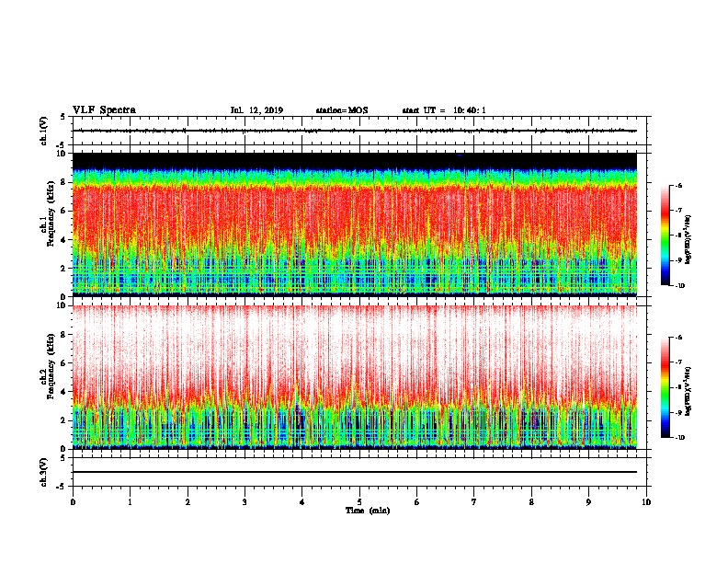
Task: Click the ch.1(V) waveform axis label
Action: tap(44, 131)
